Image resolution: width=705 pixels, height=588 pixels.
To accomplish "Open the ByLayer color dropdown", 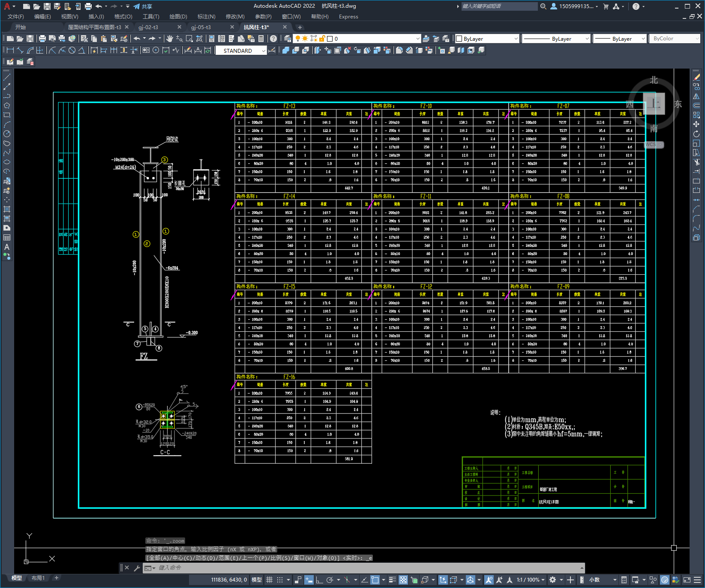I will click(x=487, y=39).
